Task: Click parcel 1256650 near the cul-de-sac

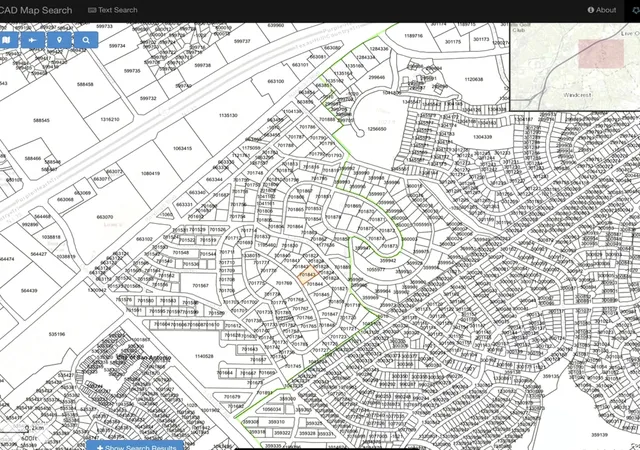Action: point(376,129)
